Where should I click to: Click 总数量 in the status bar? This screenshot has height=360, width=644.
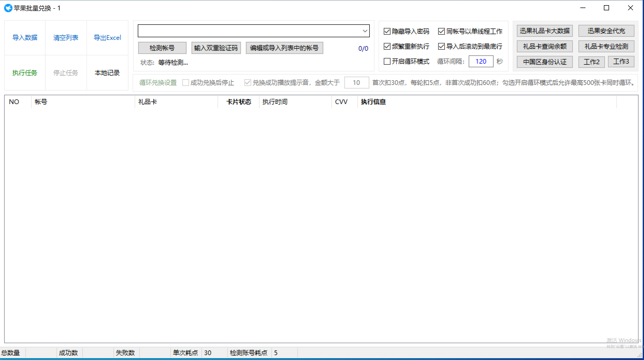(11, 353)
